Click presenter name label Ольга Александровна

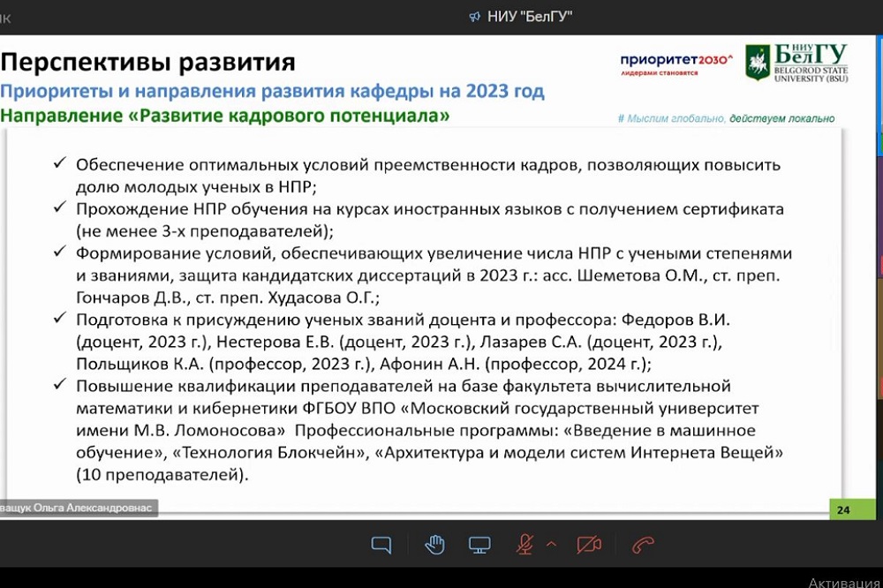pos(78,508)
